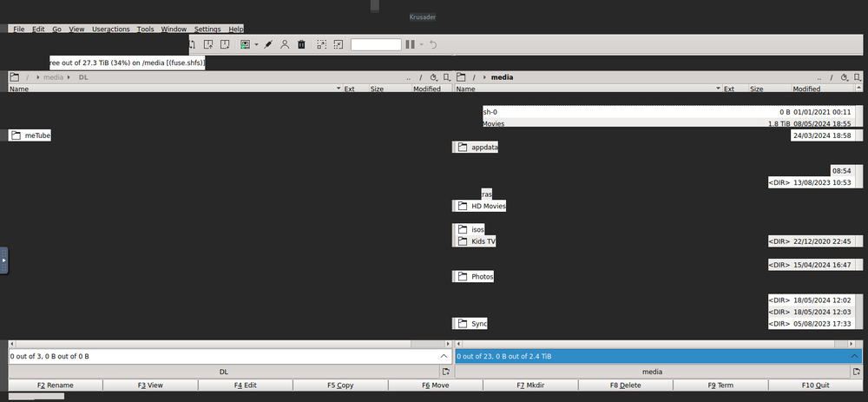The width and height of the screenshot is (868, 402).
Task: Click right panel Name column sort arrow
Action: click(718, 89)
